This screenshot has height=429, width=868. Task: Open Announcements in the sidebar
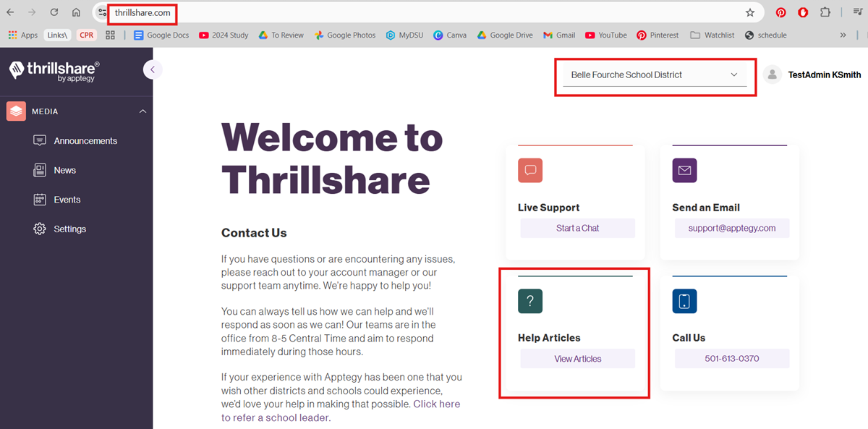pyautogui.click(x=75, y=141)
